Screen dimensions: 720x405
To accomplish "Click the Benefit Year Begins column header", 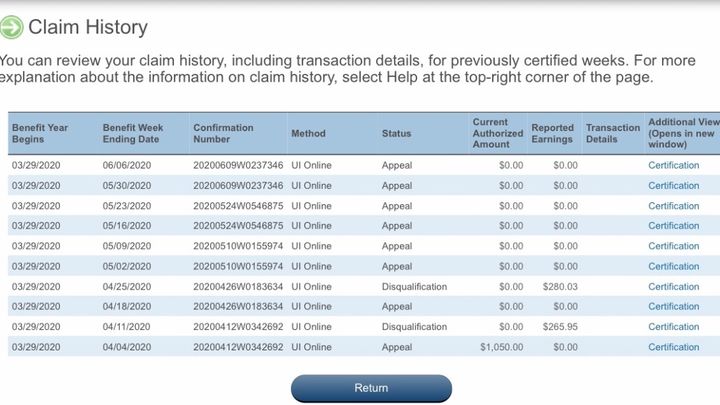I will pos(40,133).
